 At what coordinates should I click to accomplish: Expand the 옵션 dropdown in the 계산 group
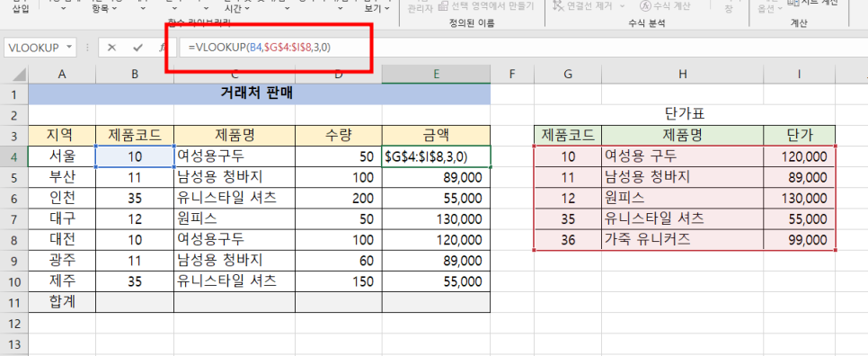click(779, 8)
